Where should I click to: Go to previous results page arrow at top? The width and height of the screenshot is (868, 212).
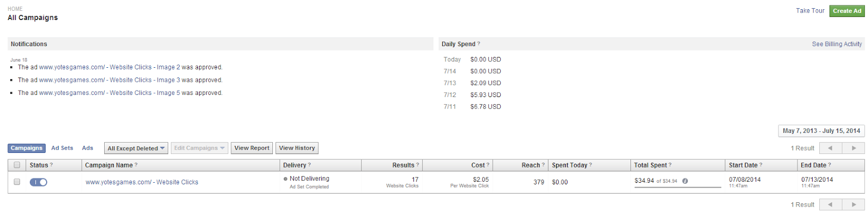pos(831,148)
